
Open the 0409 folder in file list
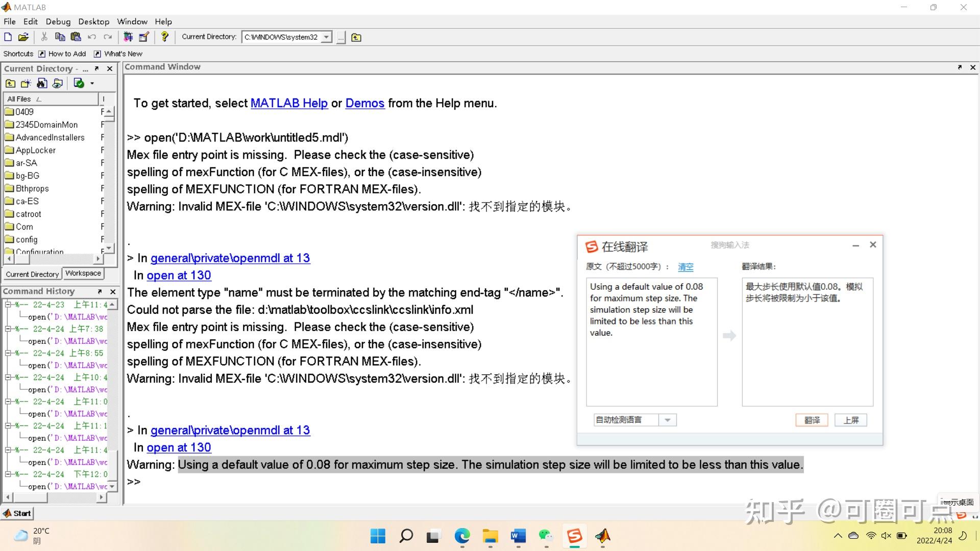(24, 112)
